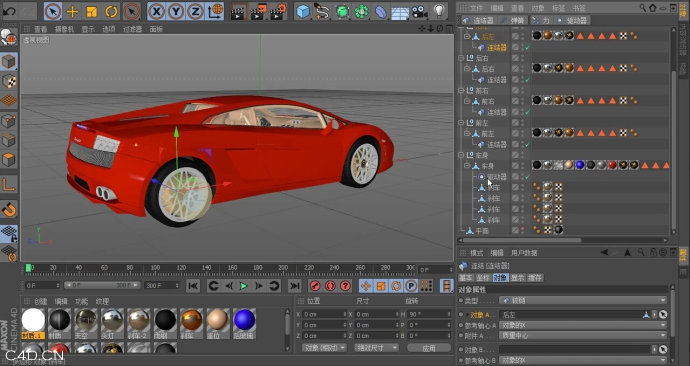The height and width of the screenshot is (366, 690).
Task: Click the Attribute Manager lock icon
Action: point(653,253)
